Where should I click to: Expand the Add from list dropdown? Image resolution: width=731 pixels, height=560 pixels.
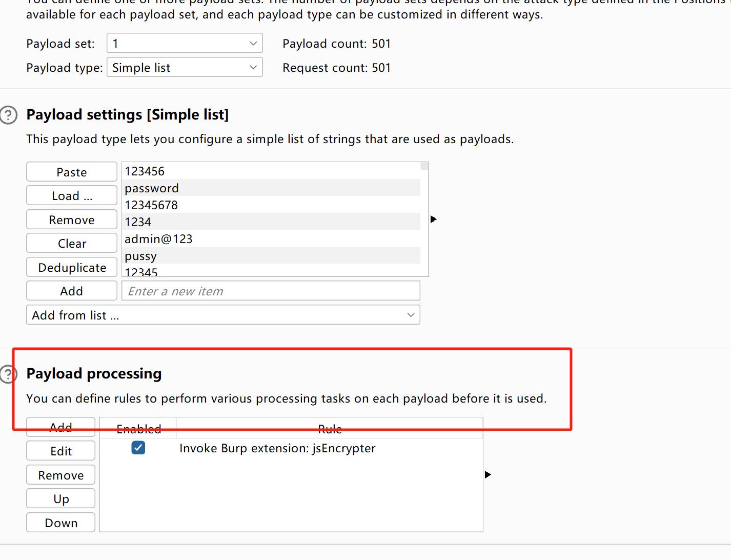(x=223, y=315)
